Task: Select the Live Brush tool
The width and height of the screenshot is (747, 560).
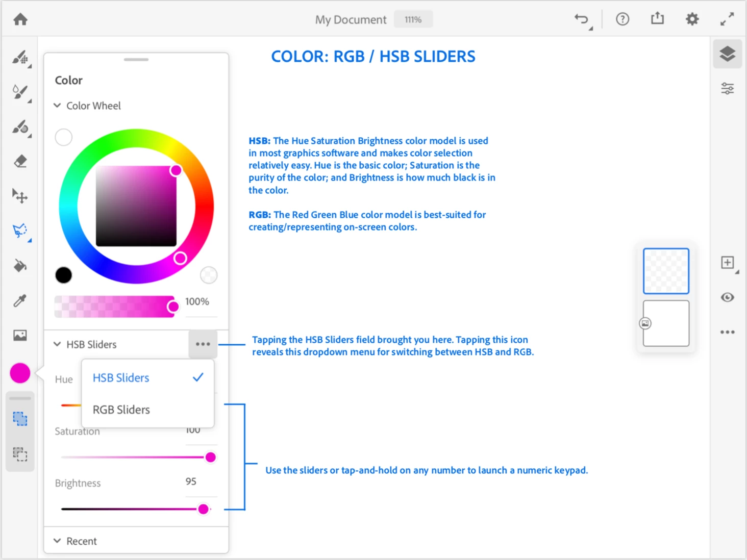Action: (20, 92)
